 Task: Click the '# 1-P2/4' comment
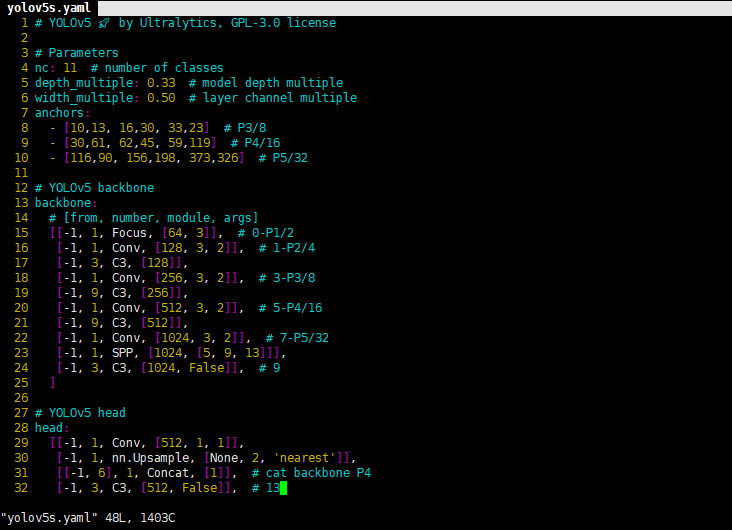click(x=287, y=247)
